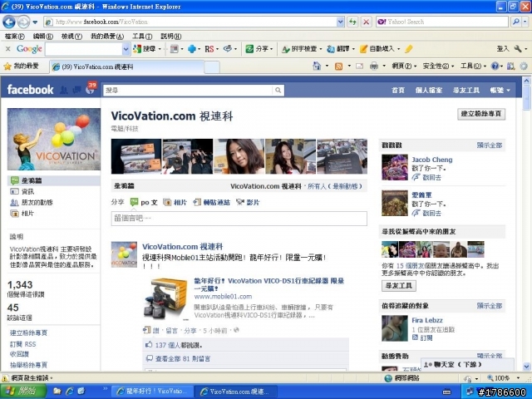532x399 pixels.
Task: Open a new blank browser tab
Action: click(212, 67)
